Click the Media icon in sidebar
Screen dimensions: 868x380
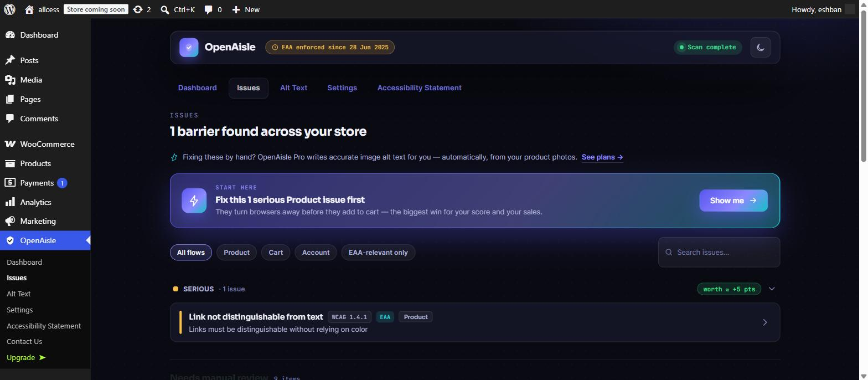[x=10, y=80]
